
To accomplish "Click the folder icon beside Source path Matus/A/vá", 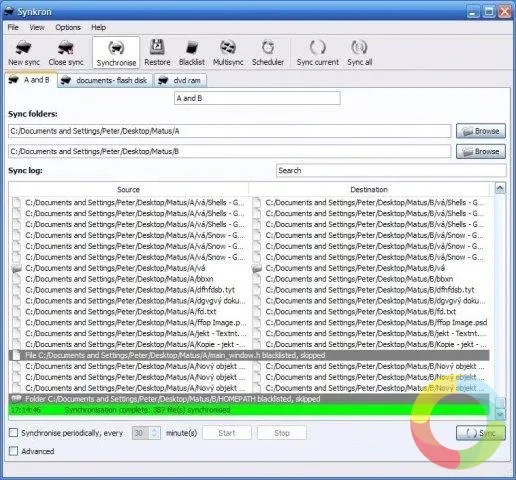I will (x=16, y=268).
